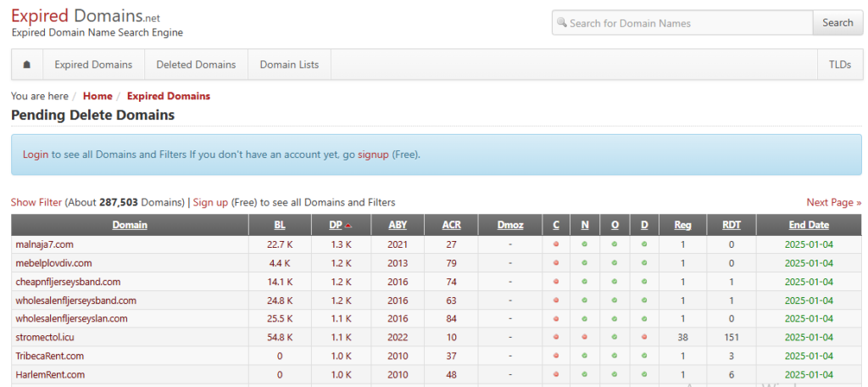Viewport: 868px width, 387px height.
Task: Open the Domain Lists menu item
Action: pyautogui.click(x=289, y=64)
